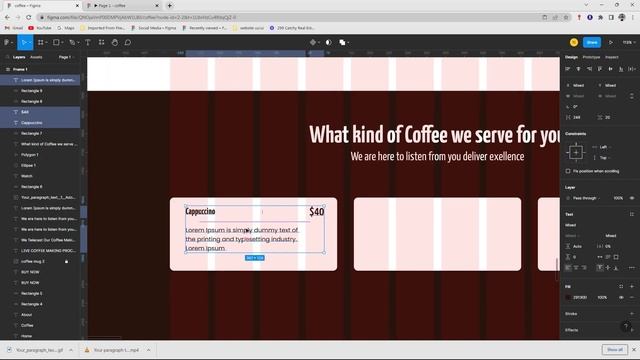Switch to Prototype tab
Viewport: 640px width, 360px height.
click(x=591, y=57)
